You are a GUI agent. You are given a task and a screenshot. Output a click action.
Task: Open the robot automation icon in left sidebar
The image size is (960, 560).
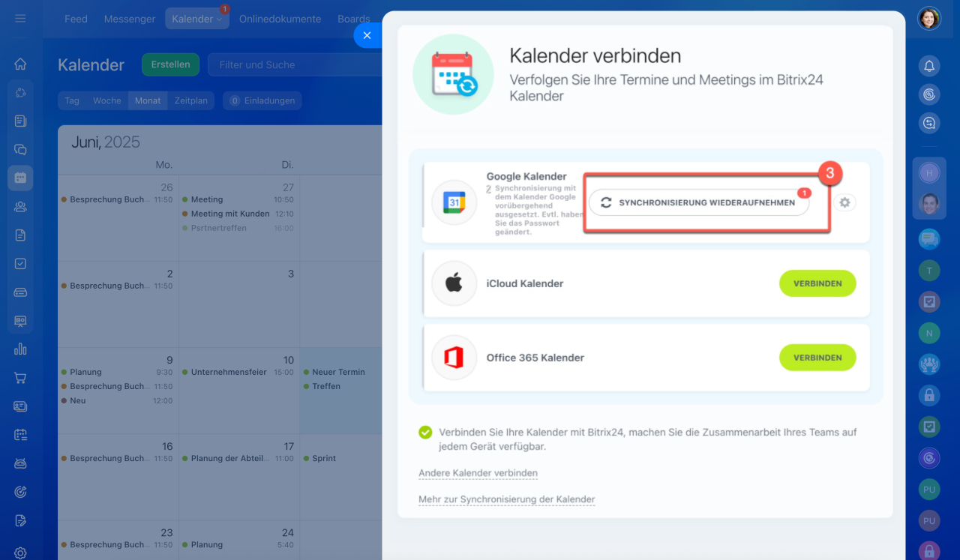(x=20, y=463)
